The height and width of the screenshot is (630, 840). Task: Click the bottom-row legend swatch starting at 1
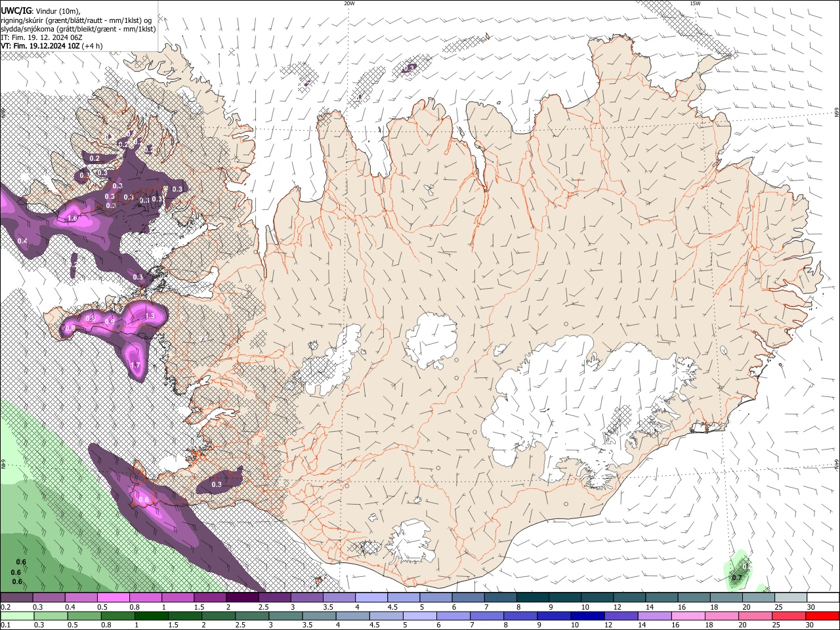150,616
